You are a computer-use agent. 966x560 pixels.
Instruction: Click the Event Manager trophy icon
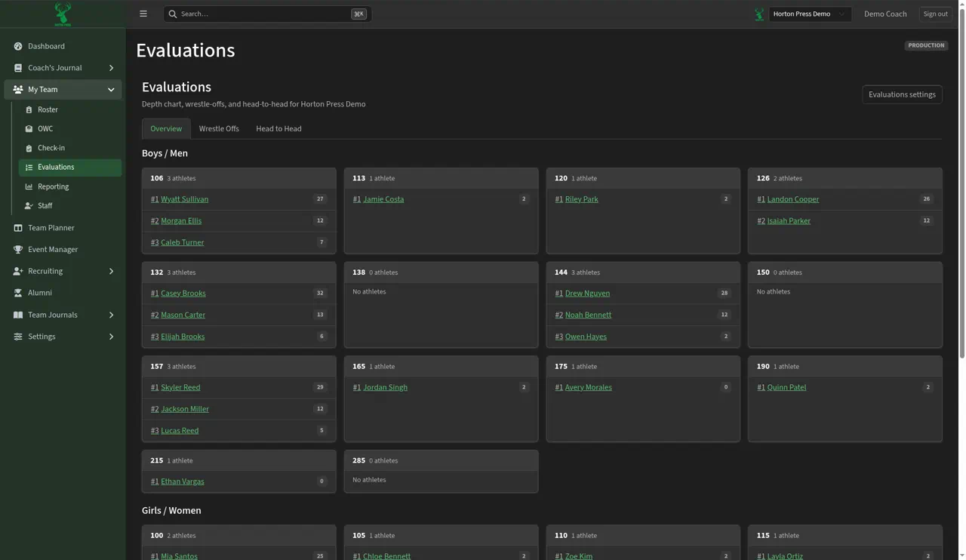click(x=18, y=250)
